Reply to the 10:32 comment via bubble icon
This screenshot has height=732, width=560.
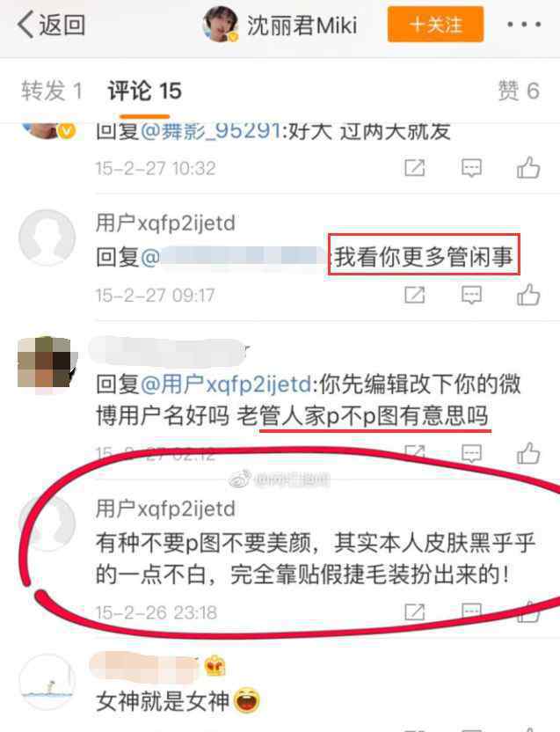471,167
